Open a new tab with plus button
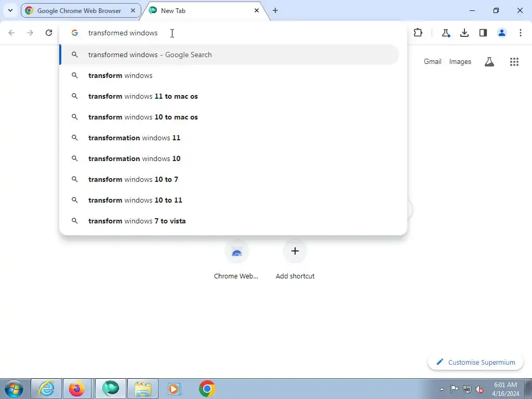This screenshot has width=532, height=399. (275, 10)
